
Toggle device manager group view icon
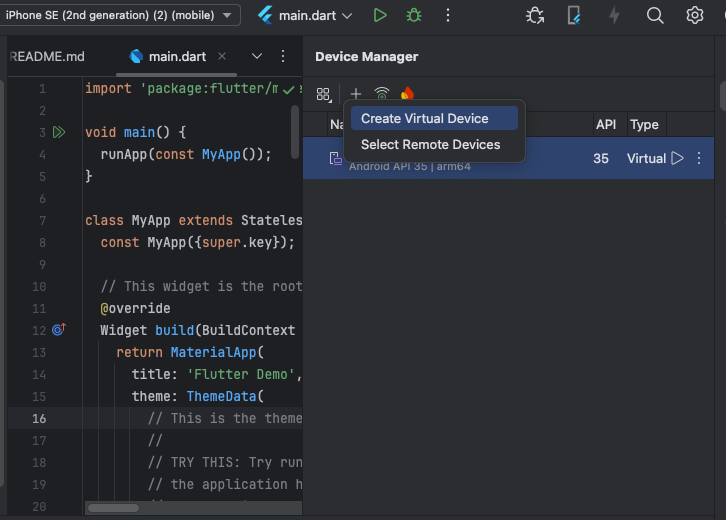[x=324, y=94]
